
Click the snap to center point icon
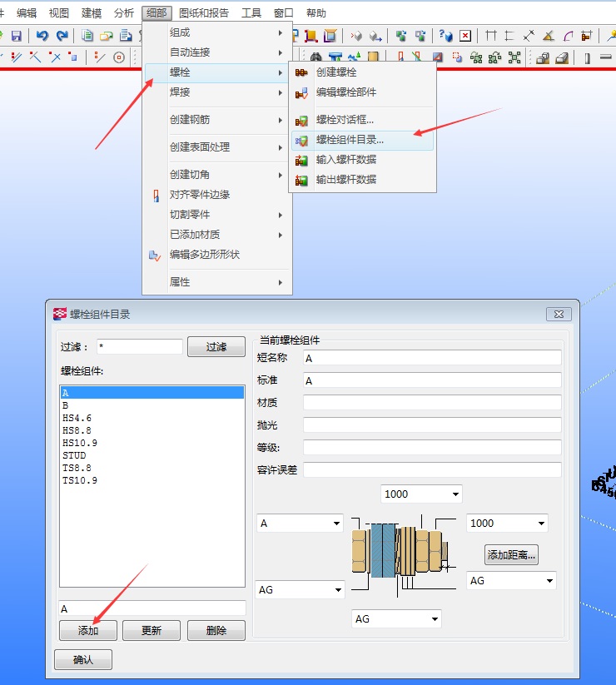point(119,57)
